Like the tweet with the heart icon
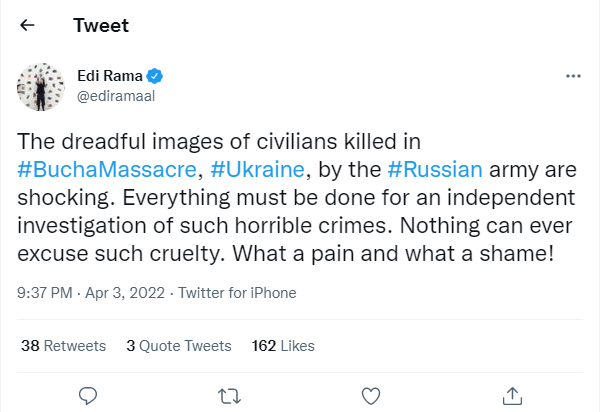603x412 pixels. pos(370,394)
